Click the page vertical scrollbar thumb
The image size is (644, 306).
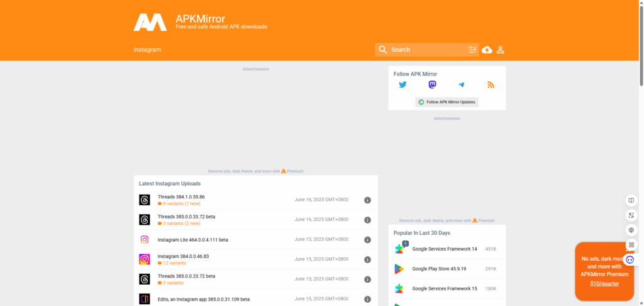641,45
